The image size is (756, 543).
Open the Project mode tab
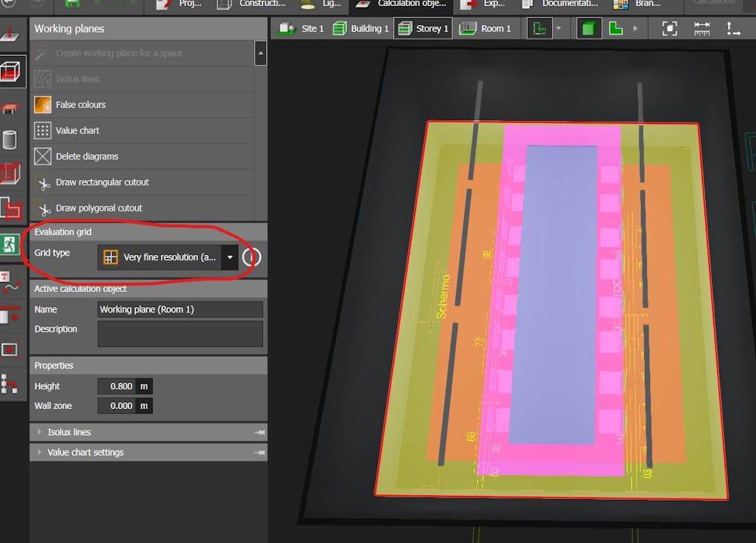[179, 4]
